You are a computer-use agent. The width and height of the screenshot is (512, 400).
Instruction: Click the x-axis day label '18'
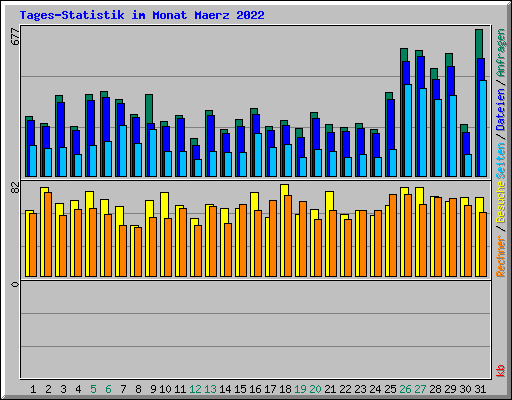[x=285, y=389]
